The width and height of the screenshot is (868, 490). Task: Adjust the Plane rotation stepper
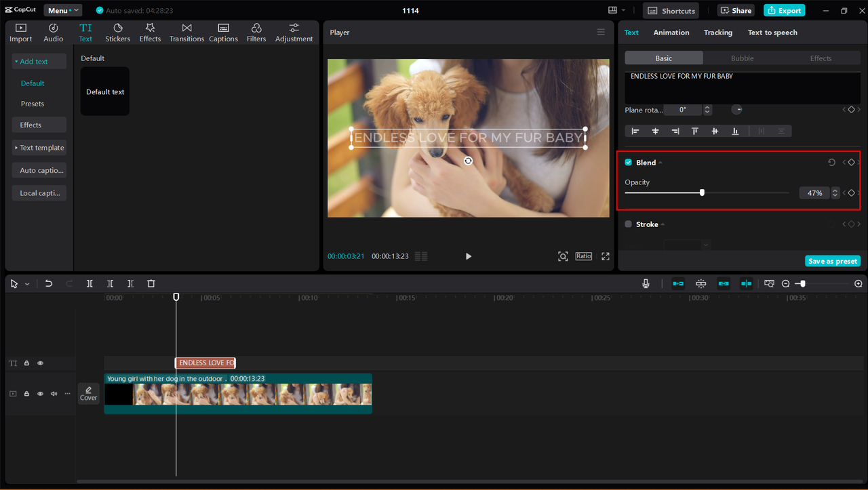click(707, 110)
